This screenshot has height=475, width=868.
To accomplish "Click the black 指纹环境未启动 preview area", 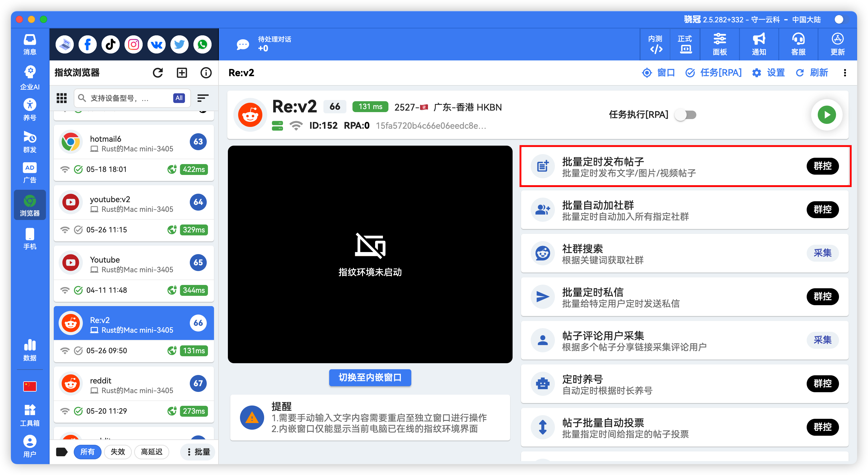I will (370, 254).
